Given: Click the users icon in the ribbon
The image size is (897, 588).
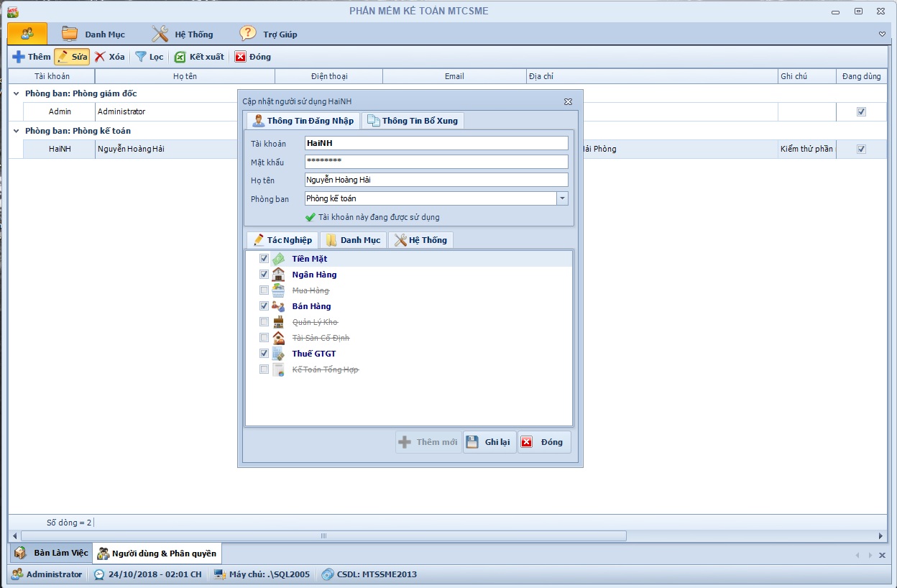Looking at the screenshot, I should pos(27,33).
